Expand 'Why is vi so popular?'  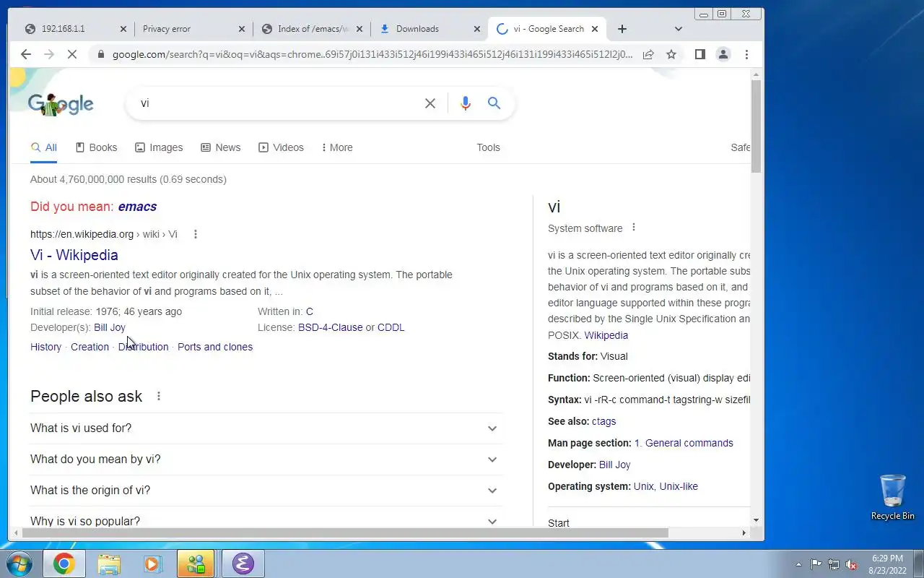pyautogui.click(x=265, y=519)
